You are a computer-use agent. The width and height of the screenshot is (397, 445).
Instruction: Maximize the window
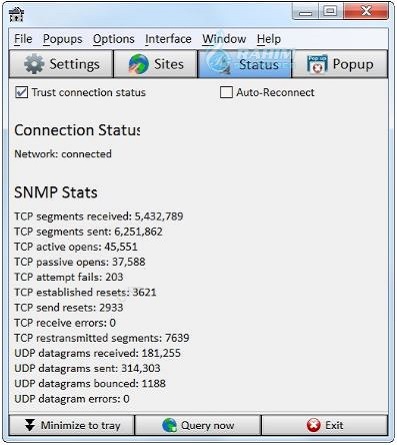pyautogui.click(x=330, y=12)
